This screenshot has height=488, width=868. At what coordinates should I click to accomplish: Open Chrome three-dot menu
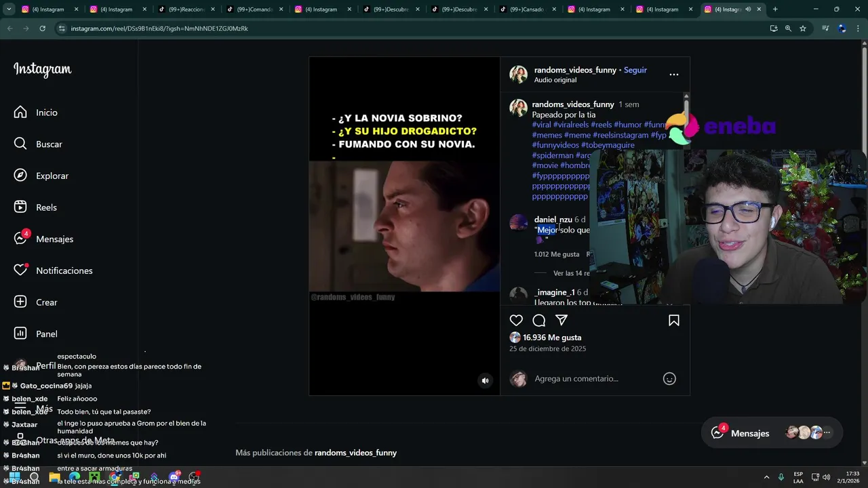click(859, 28)
